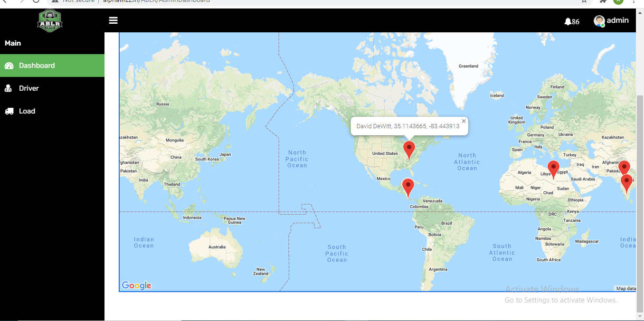644x321 pixels.
Task: Close the David DeWitt info window
Action: pos(464,121)
